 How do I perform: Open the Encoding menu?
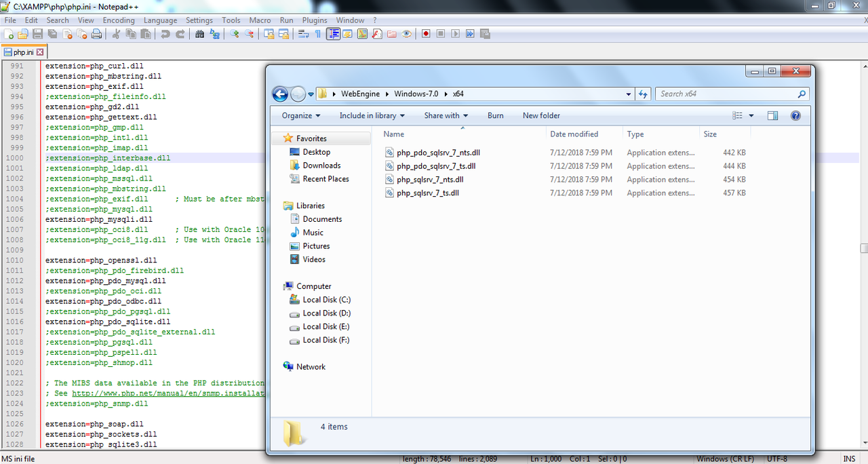click(x=119, y=20)
